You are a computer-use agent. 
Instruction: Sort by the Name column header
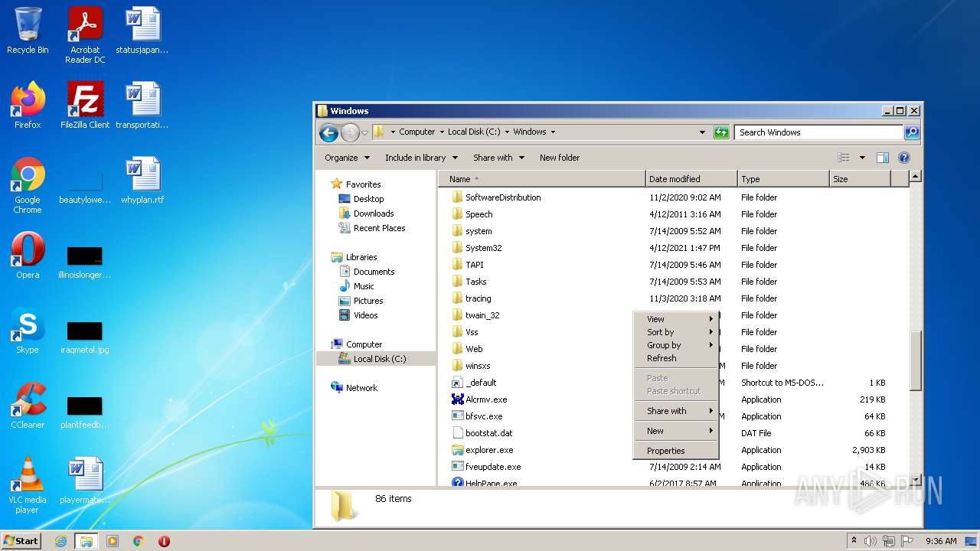pos(542,179)
